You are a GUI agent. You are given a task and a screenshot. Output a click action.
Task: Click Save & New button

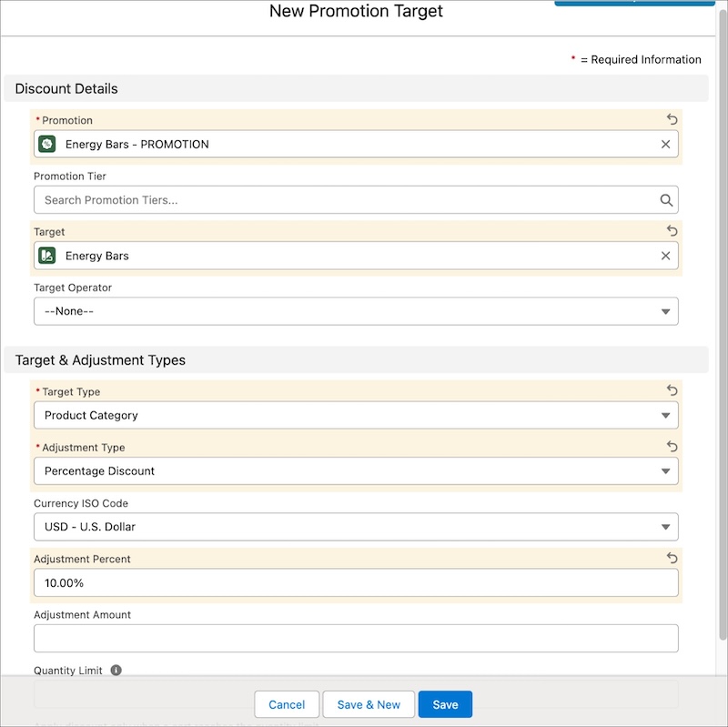click(369, 704)
